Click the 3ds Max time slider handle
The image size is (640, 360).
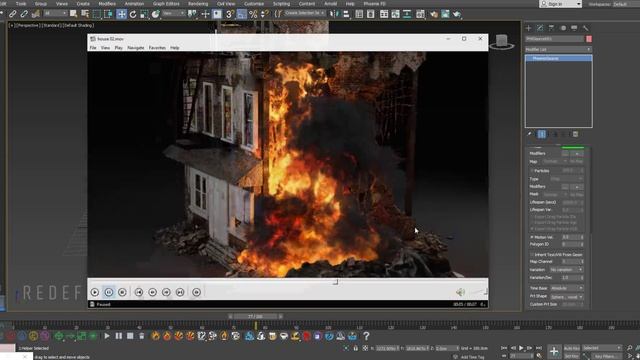[x=255, y=316]
